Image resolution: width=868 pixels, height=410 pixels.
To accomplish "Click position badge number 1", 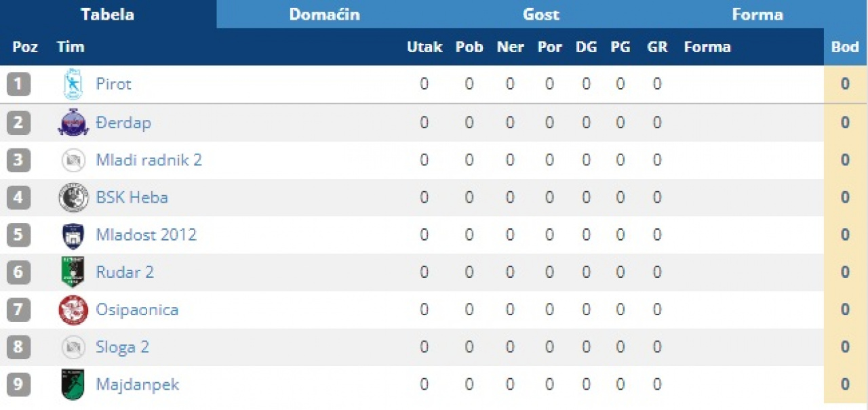I will tap(19, 85).
